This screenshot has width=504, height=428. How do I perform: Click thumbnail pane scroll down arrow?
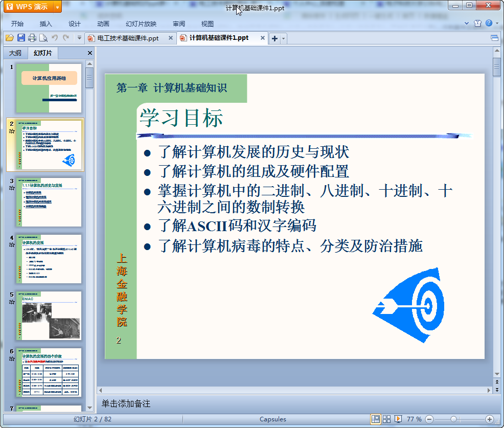click(x=89, y=408)
